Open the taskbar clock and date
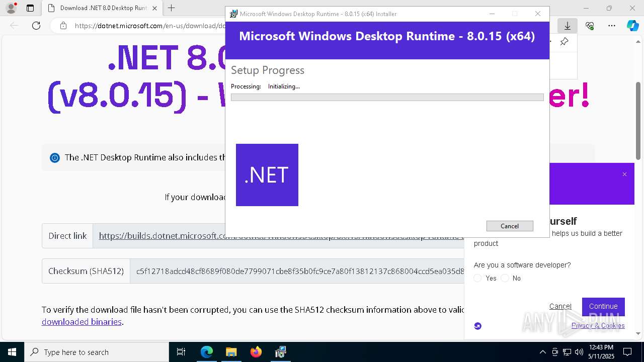This screenshot has width=644, height=362. click(601, 352)
